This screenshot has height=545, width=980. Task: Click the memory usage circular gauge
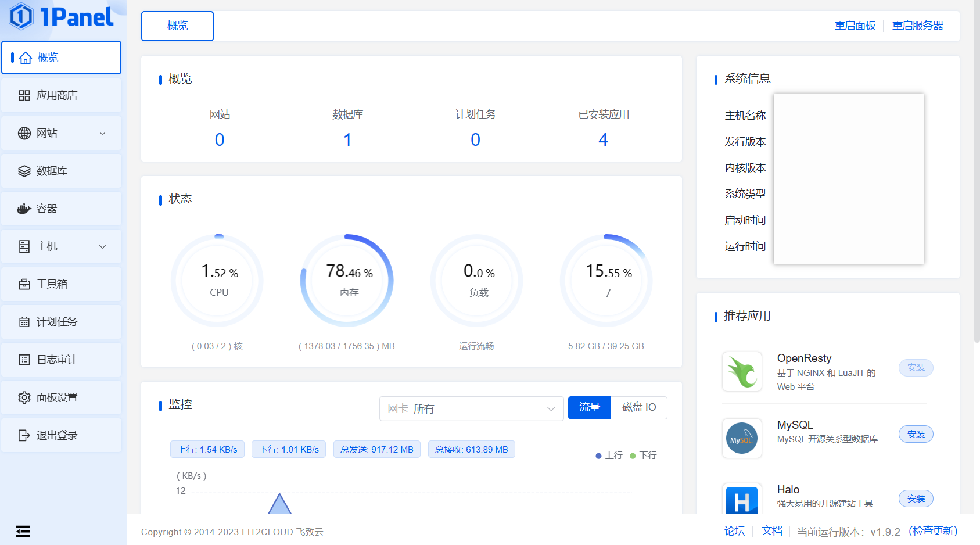(x=347, y=281)
